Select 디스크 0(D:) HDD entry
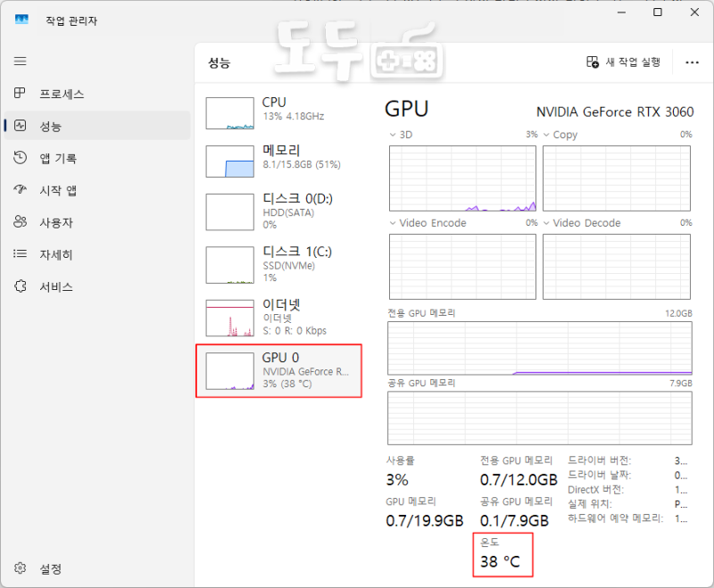 pyautogui.click(x=278, y=211)
